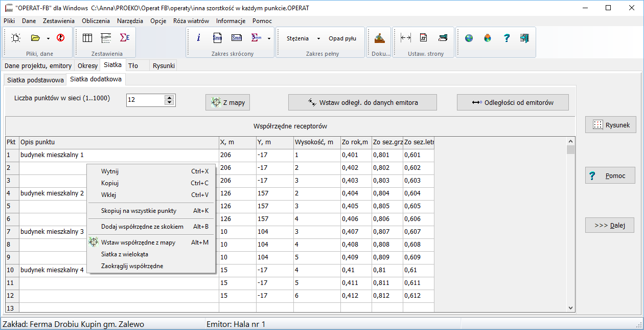
Task: Switch to Dane projektu, emitory tab
Action: point(38,65)
